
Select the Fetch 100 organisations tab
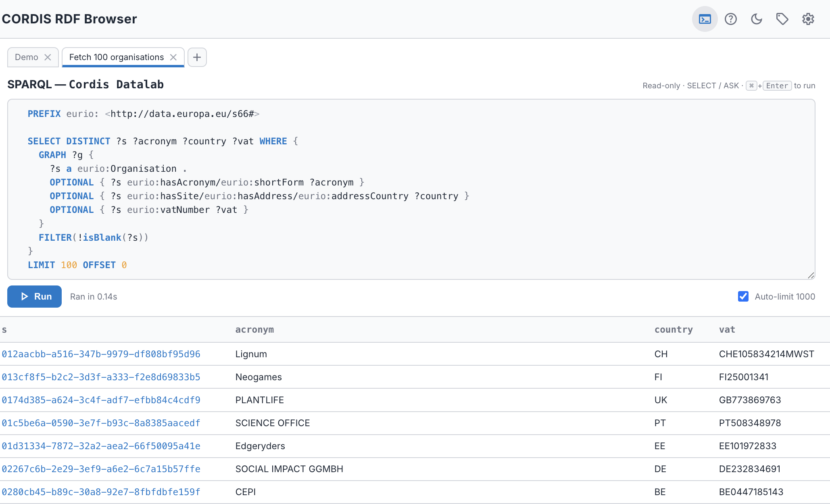point(117,57)
